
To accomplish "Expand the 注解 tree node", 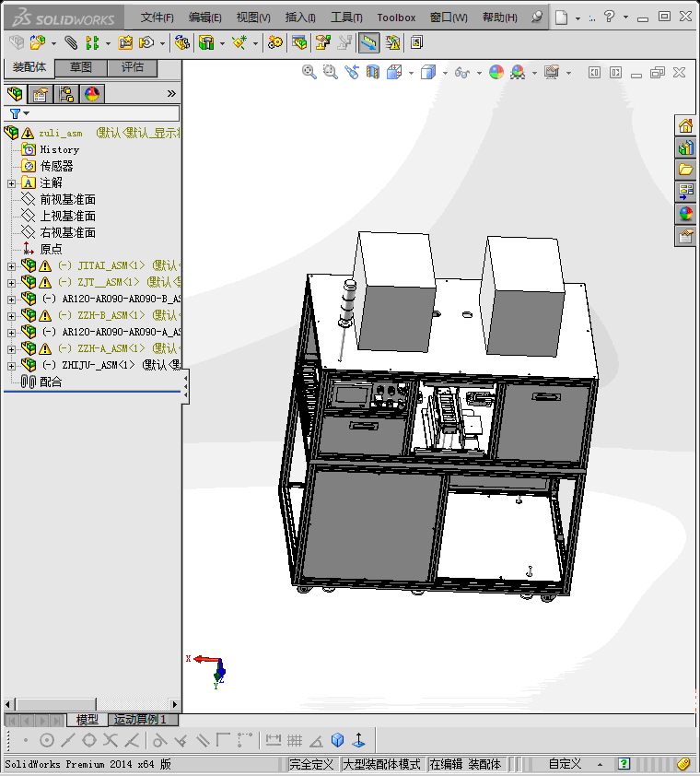I will click(11, 183).
